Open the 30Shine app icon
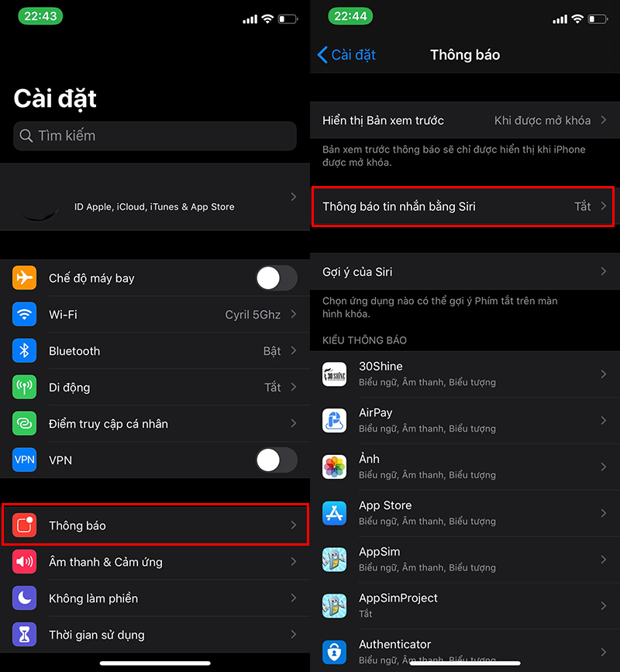This screenshot has width=620, height=672. 334,374
